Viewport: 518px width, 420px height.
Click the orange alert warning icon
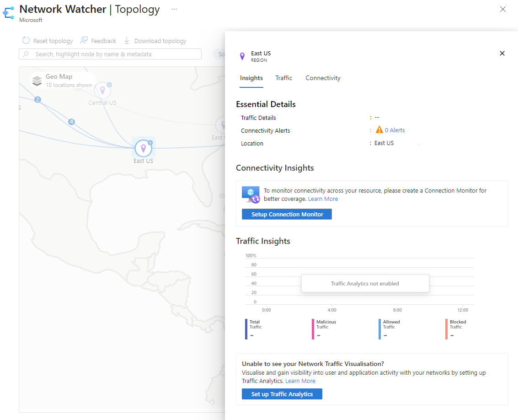[x=379, y=129]
